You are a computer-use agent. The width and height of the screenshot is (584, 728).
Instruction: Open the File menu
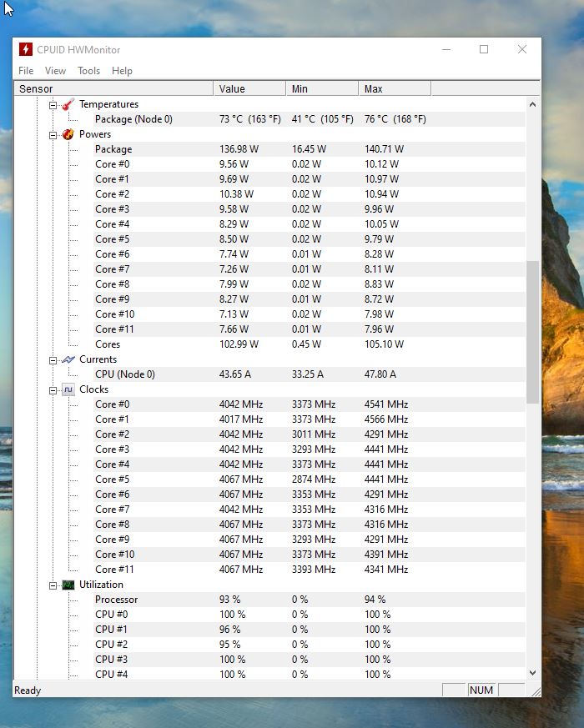click(x=26, y=71)
